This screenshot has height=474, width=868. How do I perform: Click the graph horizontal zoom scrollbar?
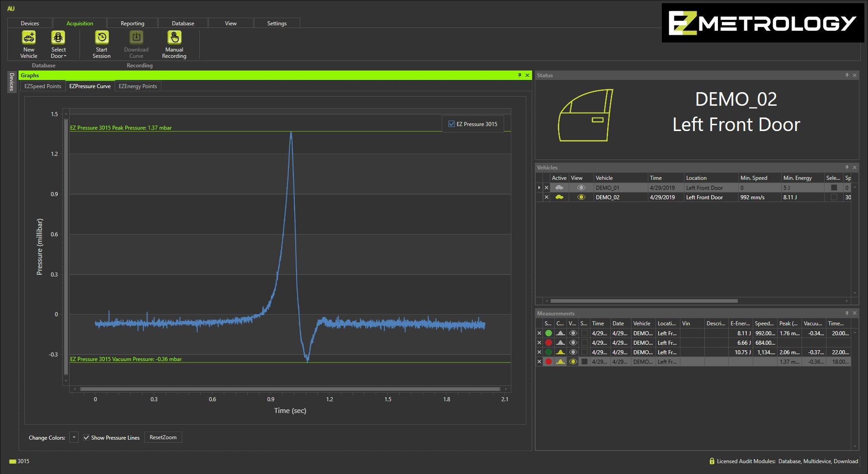pyautogui.click(x=290, y=389)
